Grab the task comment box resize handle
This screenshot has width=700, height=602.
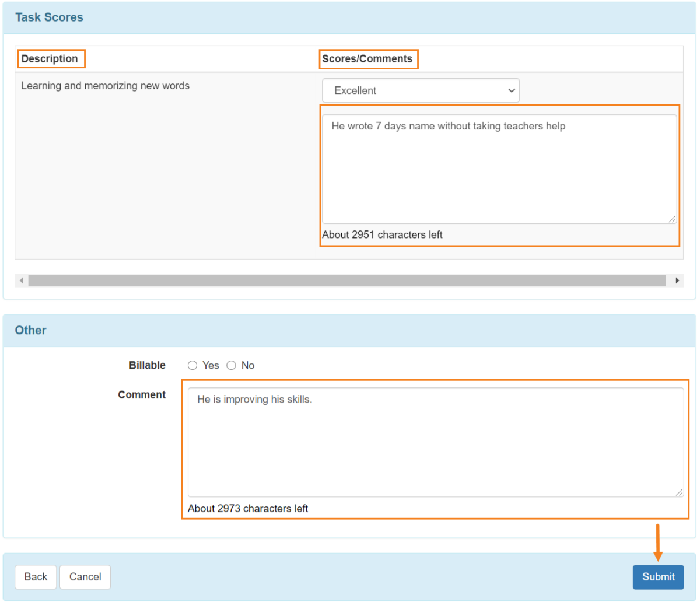point(672,219)
